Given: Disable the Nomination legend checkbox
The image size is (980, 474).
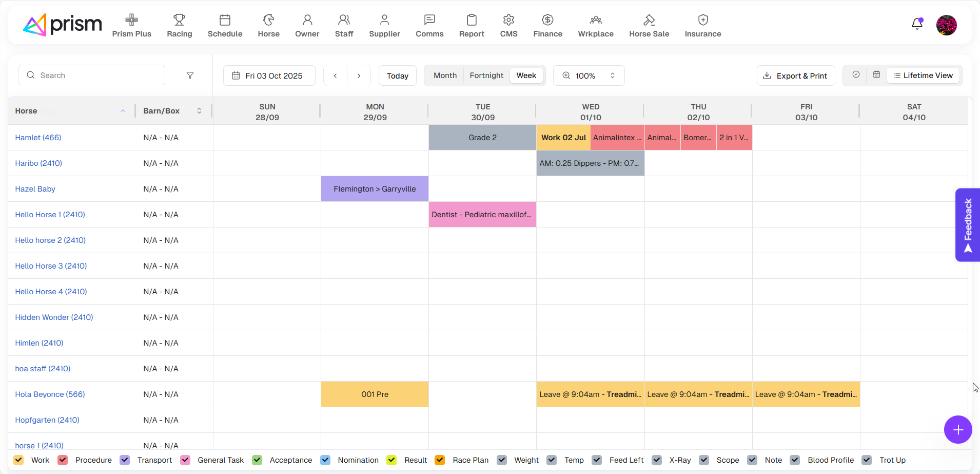Looking at the screenshot, I should 325,460.
